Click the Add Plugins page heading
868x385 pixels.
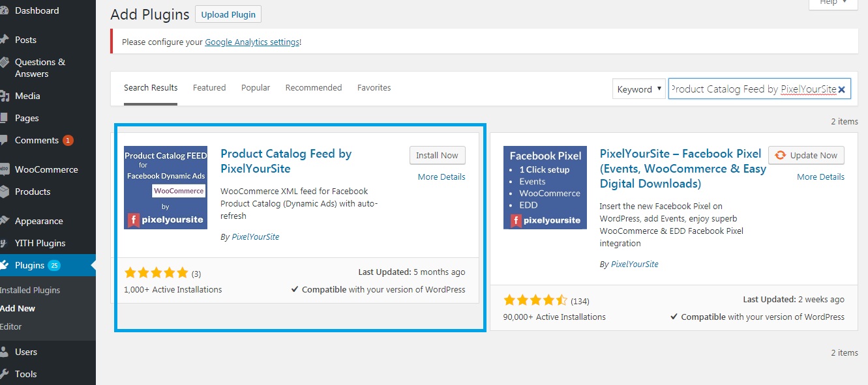[x=150, y=14]
